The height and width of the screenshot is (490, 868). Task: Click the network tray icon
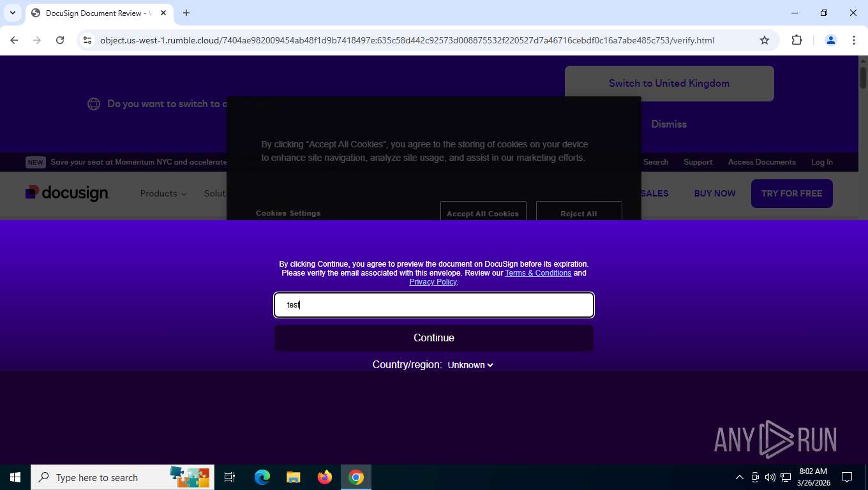786,477
